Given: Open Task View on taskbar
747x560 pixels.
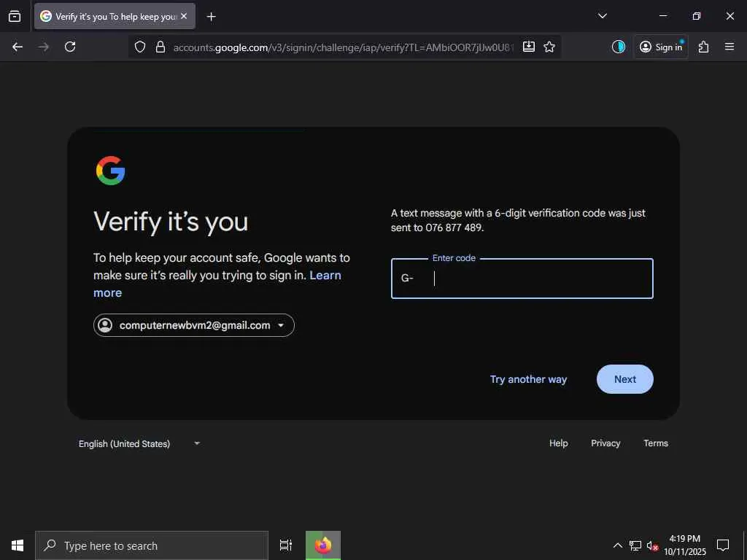Looking at the screenshot, I should pos(286,545).
